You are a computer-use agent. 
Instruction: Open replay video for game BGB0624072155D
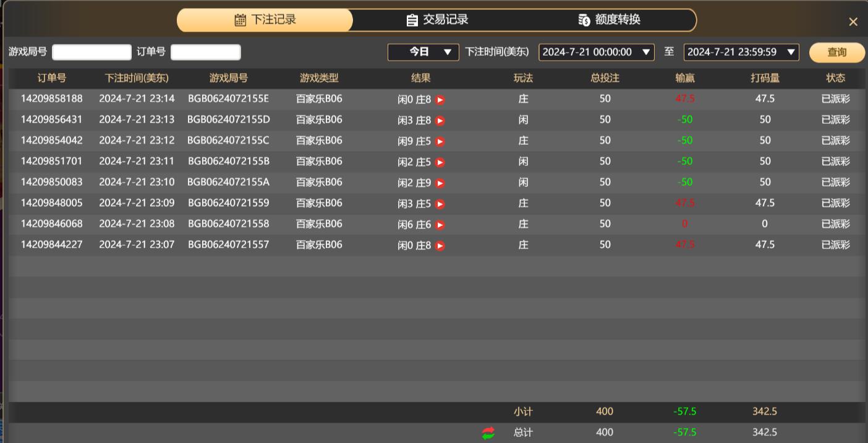pyautogui.click(x=440, y=120)
